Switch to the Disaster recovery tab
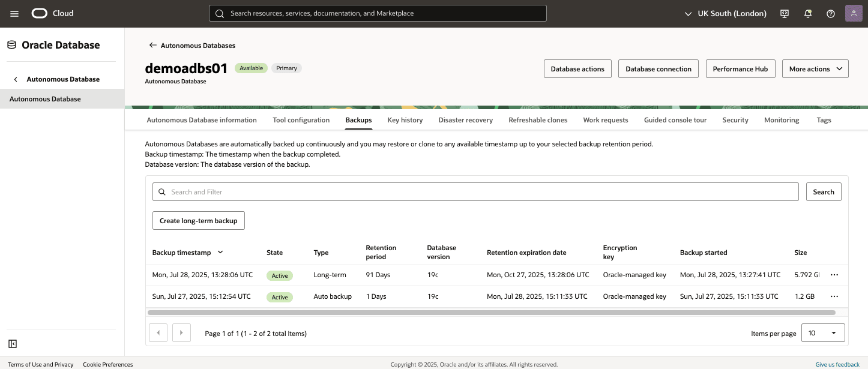Screen dimensions: 868x369 pos(466,120)
